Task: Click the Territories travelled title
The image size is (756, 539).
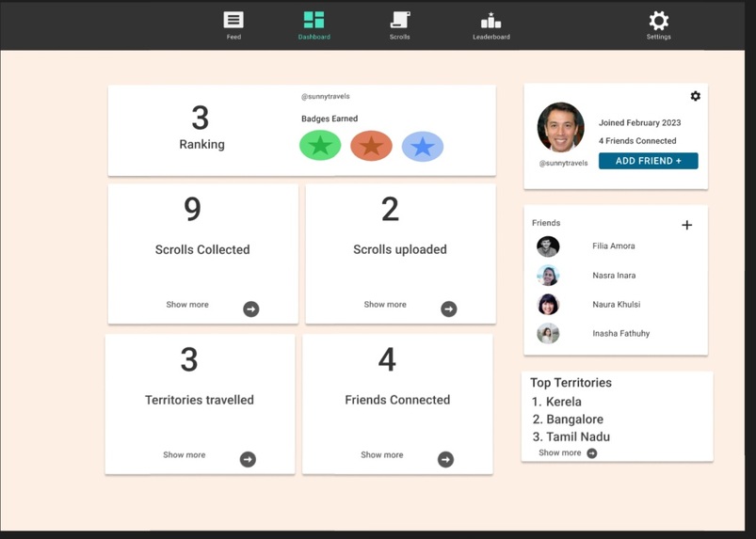Action: click(200, 400)
